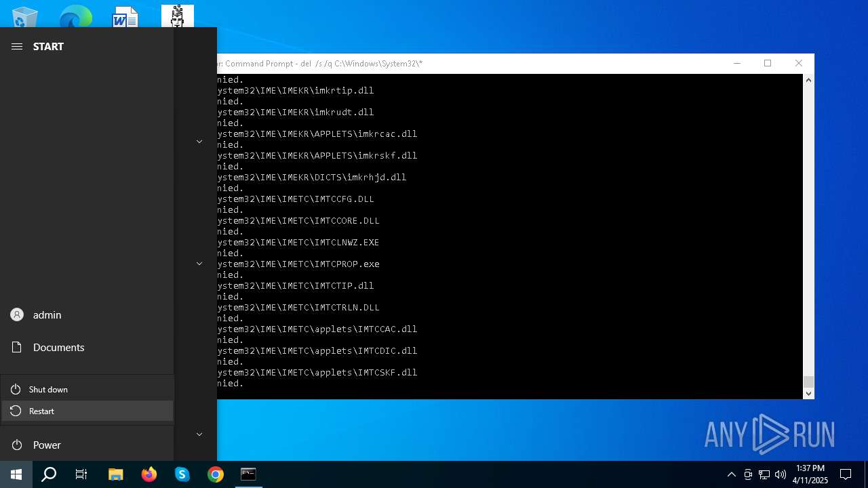Click the imkrcac.dll line in console
The height and width of the screenshot is (488, 868).
[x=317, y=134]
